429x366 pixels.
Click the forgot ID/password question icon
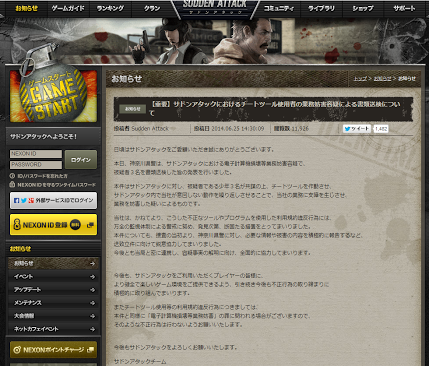[x=12, y=176]
